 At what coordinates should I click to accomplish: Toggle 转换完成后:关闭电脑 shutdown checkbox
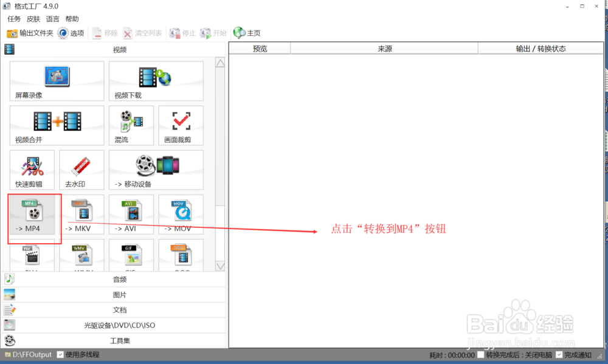pos(481,354)
